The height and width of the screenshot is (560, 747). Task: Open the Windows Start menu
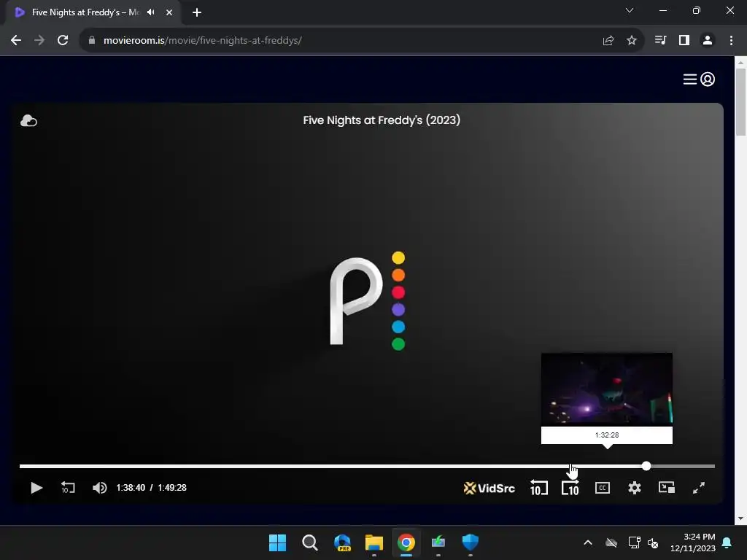click(x=278, y=542)
